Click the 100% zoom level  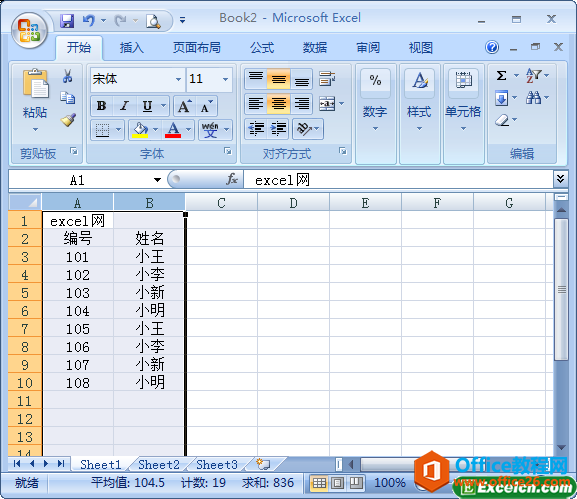(390, 482)
